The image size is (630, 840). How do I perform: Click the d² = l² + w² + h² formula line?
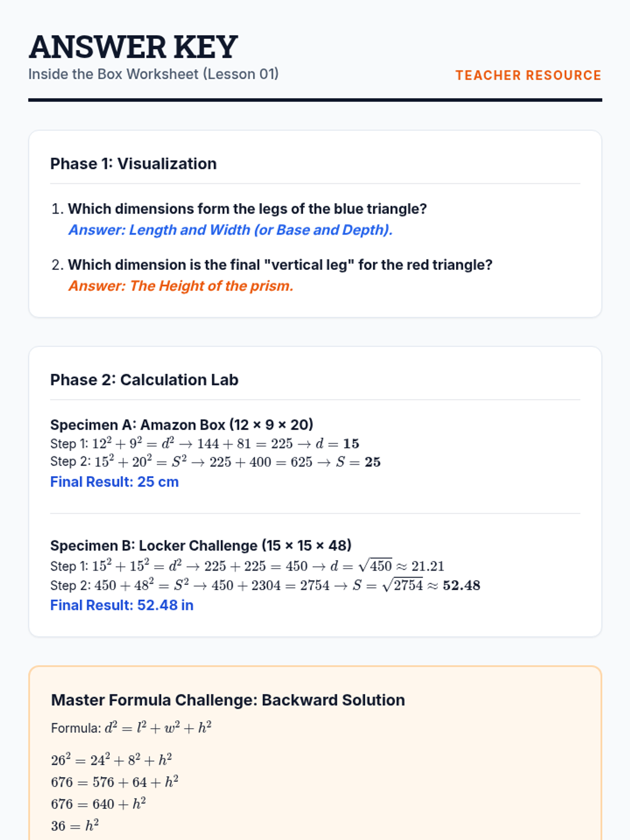[x=131, y=728]
